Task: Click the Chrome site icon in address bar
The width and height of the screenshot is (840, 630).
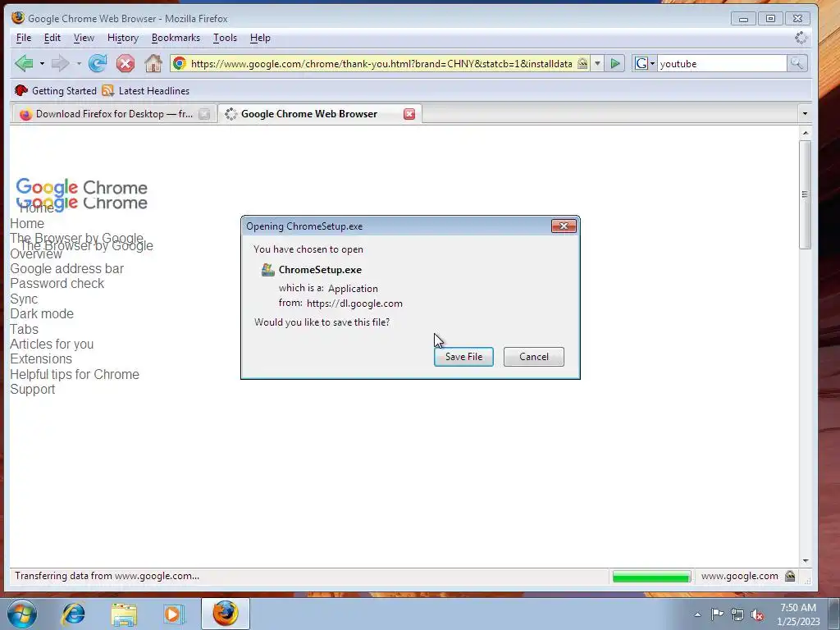Action: tap(180, 64)
